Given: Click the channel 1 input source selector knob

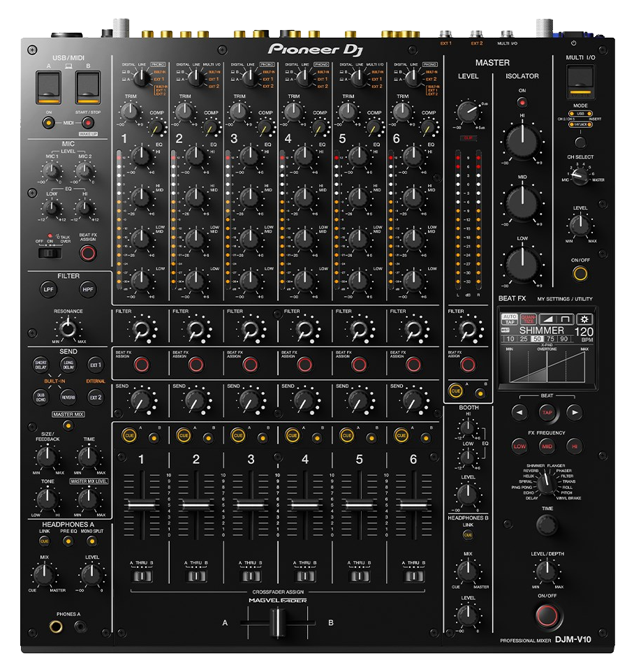Looking at the screenshot, I should pyautogui.click(x=142, y=74).
